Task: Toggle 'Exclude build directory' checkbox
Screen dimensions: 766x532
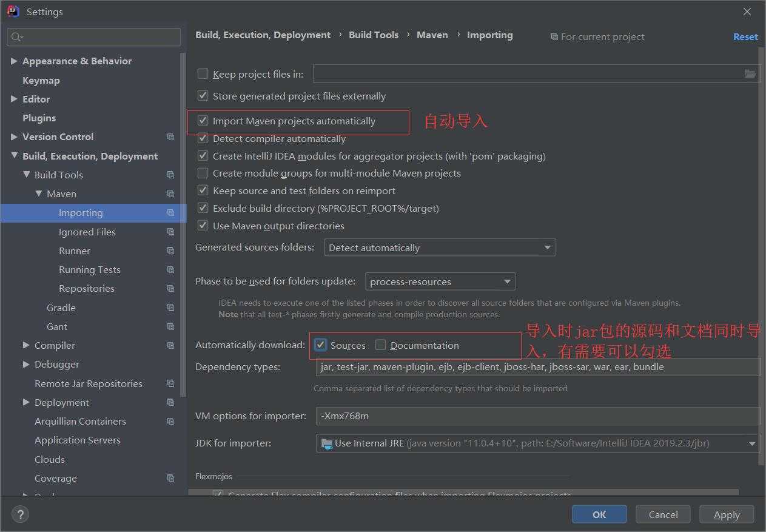Action: [x=203, y=208]
